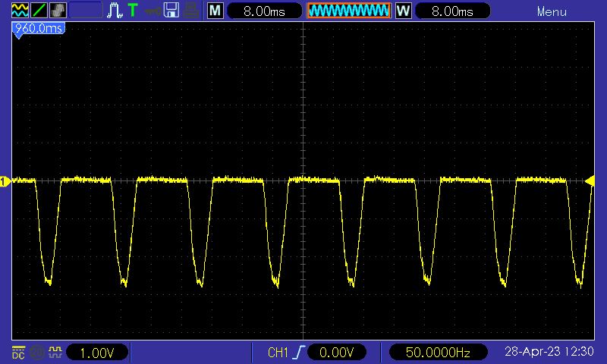Click the 0.00V trigger level readout
The height and width of the screenshot is (364, 607).
coord(337,353)
